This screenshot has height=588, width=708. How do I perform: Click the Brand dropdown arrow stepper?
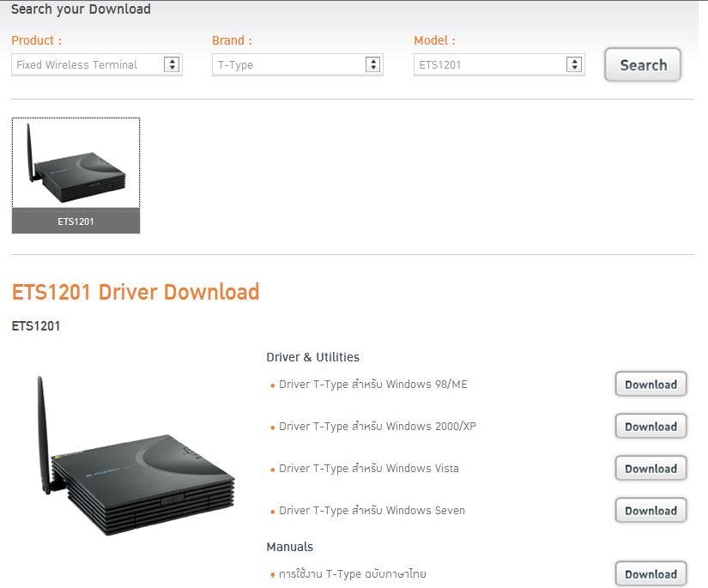click(373, 64)
